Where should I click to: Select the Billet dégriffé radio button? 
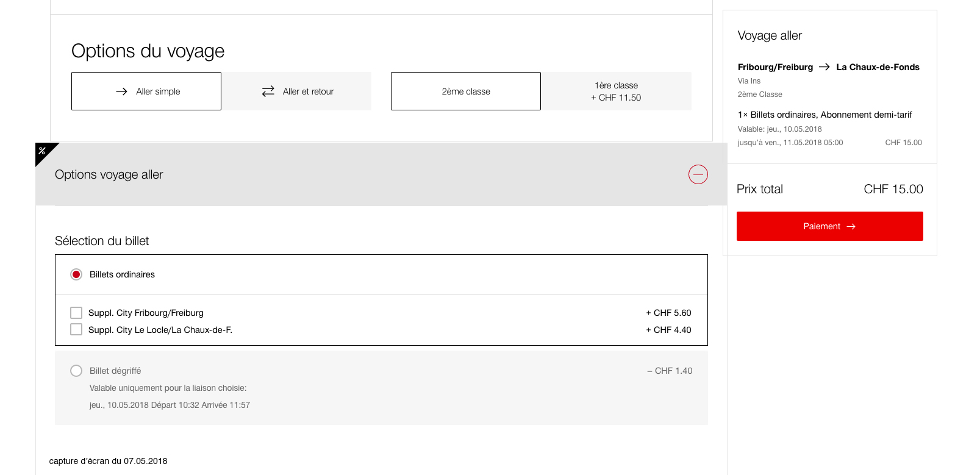pos(76,371)
